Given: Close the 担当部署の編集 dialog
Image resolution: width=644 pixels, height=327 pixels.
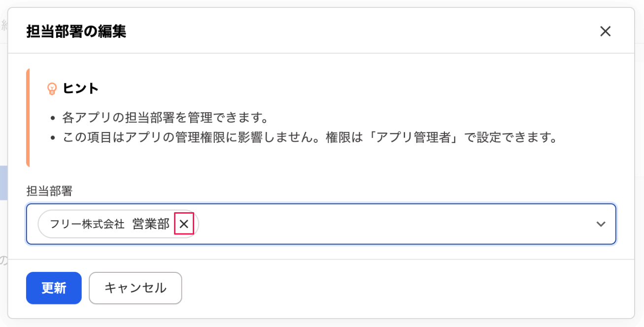Looking at the screenshot, I should (605, 32).
